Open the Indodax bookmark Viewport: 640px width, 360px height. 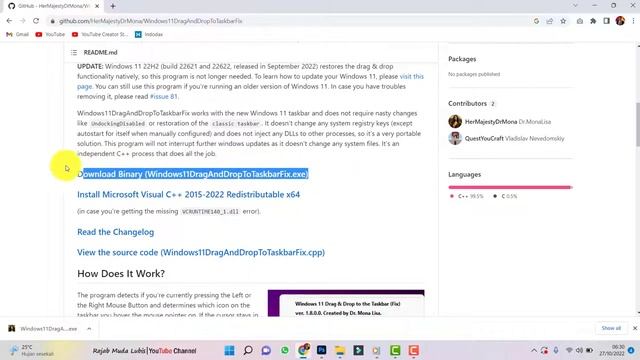coord(149,35)
